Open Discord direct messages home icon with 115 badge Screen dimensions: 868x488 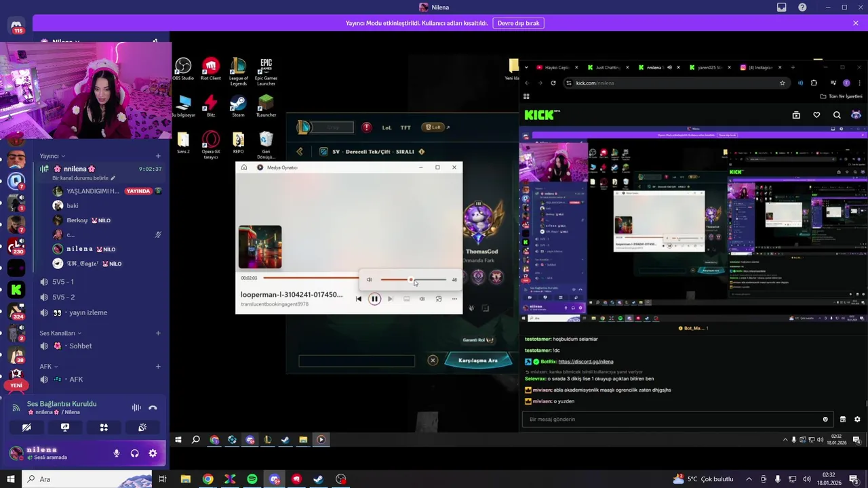(x=16, y=26)
